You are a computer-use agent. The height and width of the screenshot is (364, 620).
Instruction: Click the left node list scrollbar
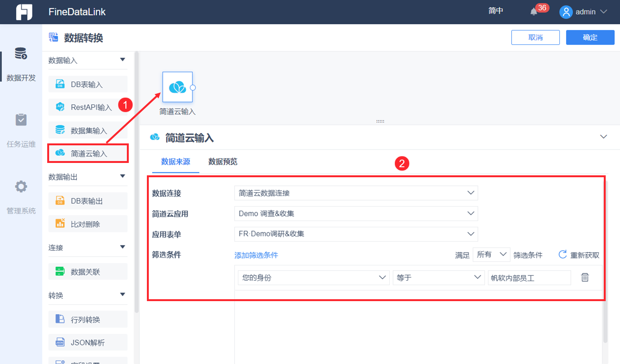point(136,182)
